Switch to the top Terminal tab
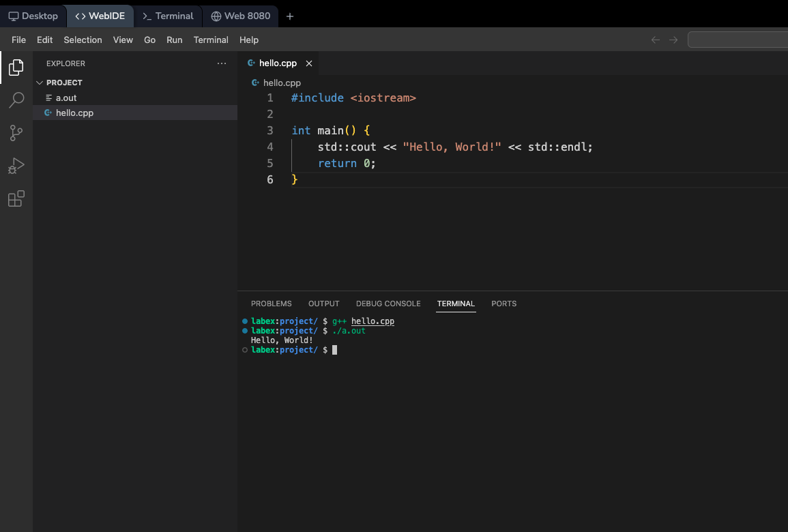The width and height of the screenshot is (788, 532). pyautogui.click(x=168, y=16)
